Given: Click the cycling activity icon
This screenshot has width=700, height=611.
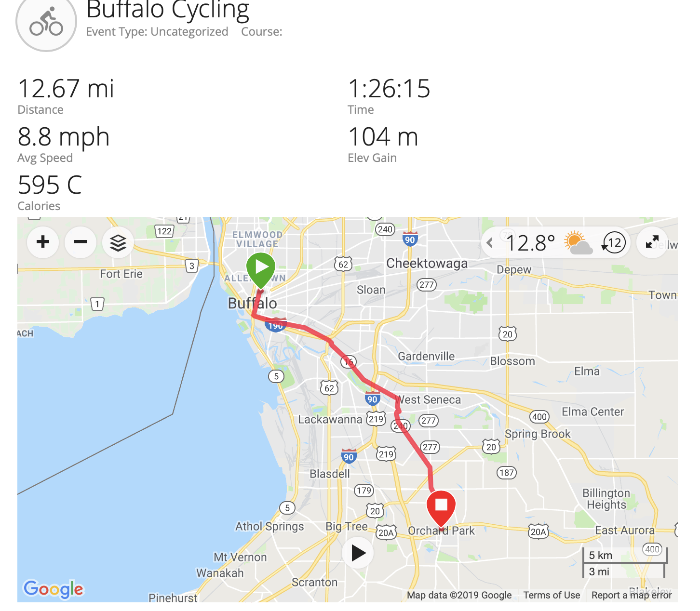Looking at the screenshot, I should click(x=46, y=23).
